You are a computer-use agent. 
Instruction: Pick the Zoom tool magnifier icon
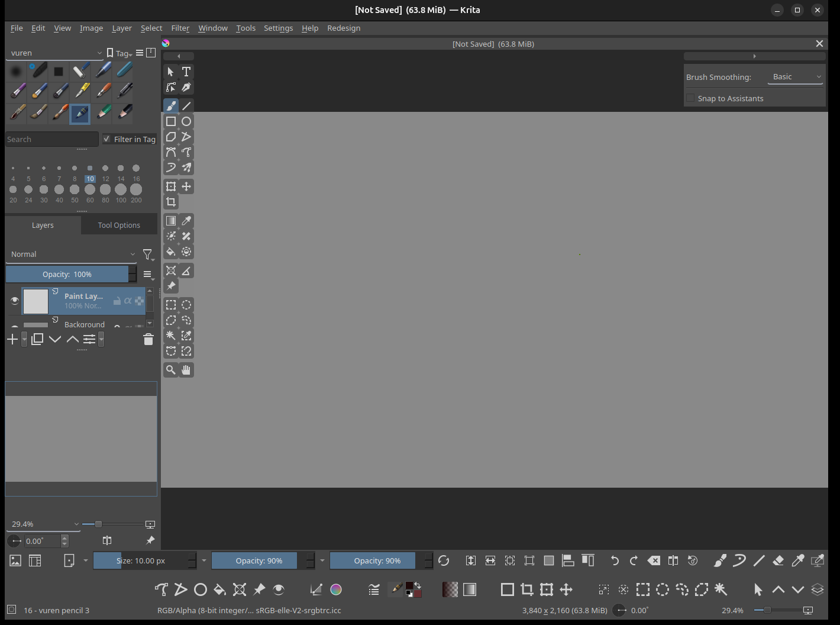click(x=171, y=370)
